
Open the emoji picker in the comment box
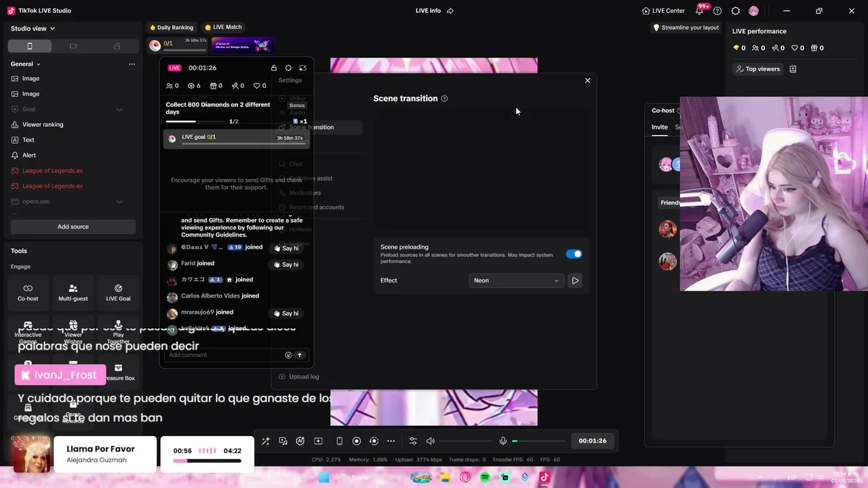tap(288, 355)
